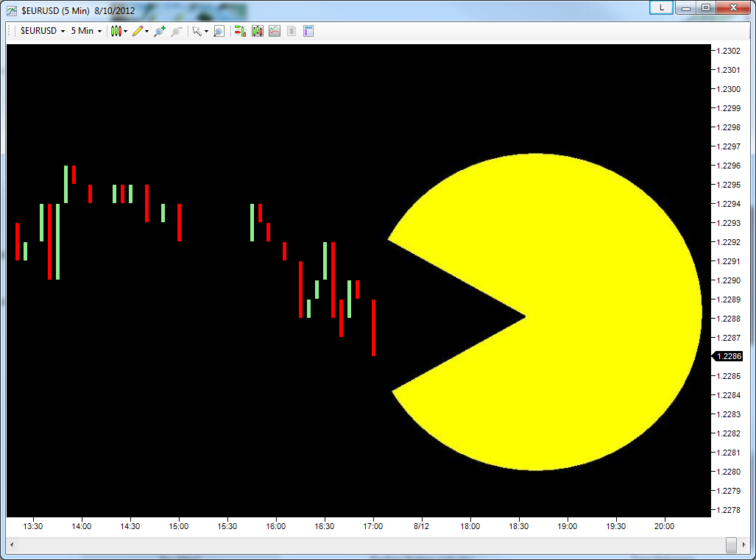Click the 1.2302 price axis label

pyautogui.click(x=729, y=51)
